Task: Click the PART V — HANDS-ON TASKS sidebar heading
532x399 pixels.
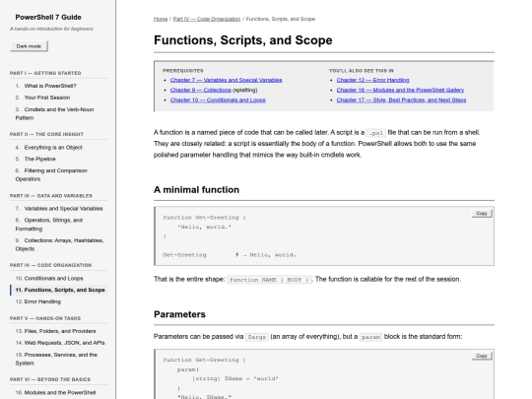Action: [45, 318]
